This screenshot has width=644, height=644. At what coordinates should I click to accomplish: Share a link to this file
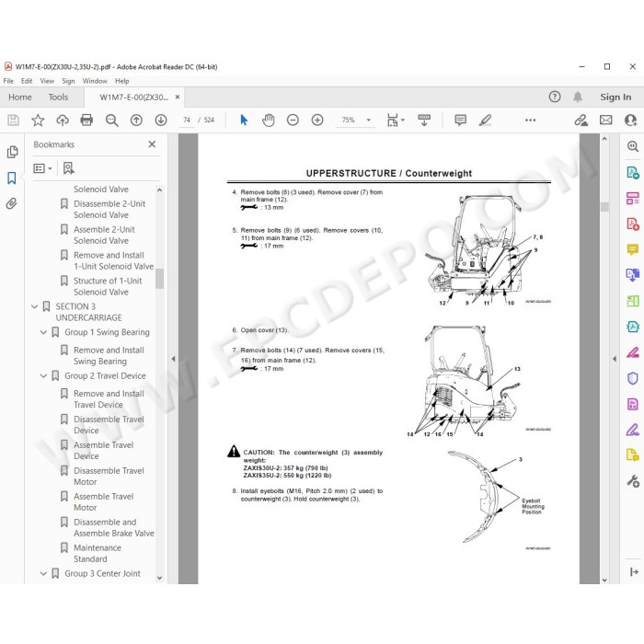[581, 120]
